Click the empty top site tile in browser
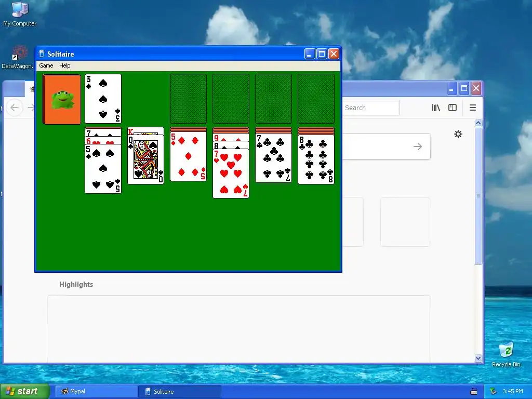This screenshot has width=532, height=399. (x=405, y=222)
